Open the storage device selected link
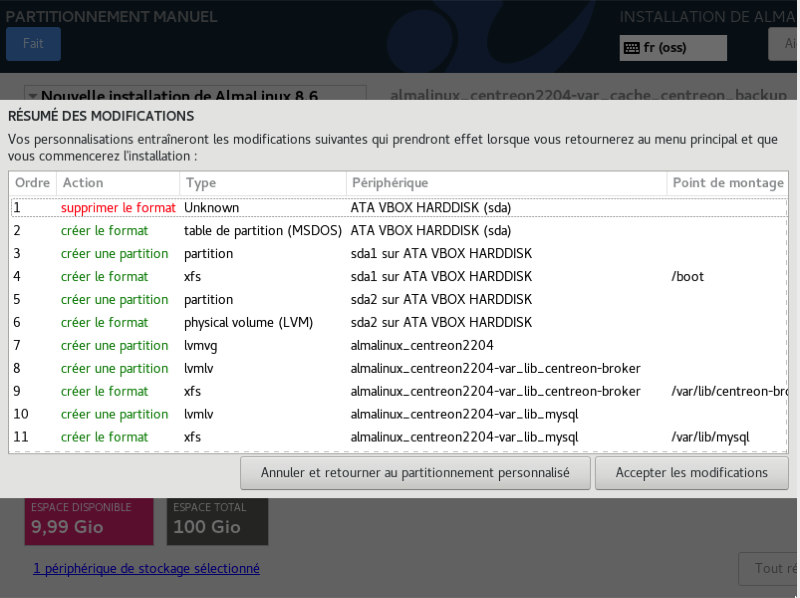Viewport: 800px width, 598px height. [x=146, y=568]
